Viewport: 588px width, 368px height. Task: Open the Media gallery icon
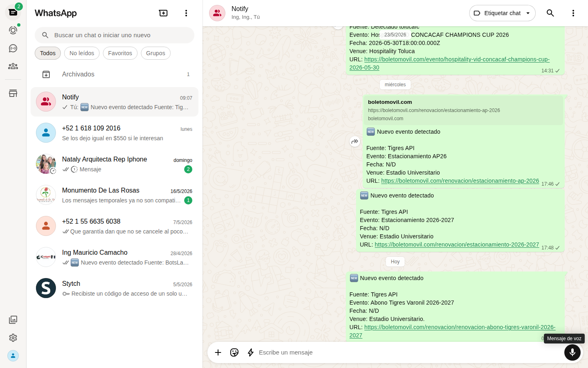(x=13, y=320)
